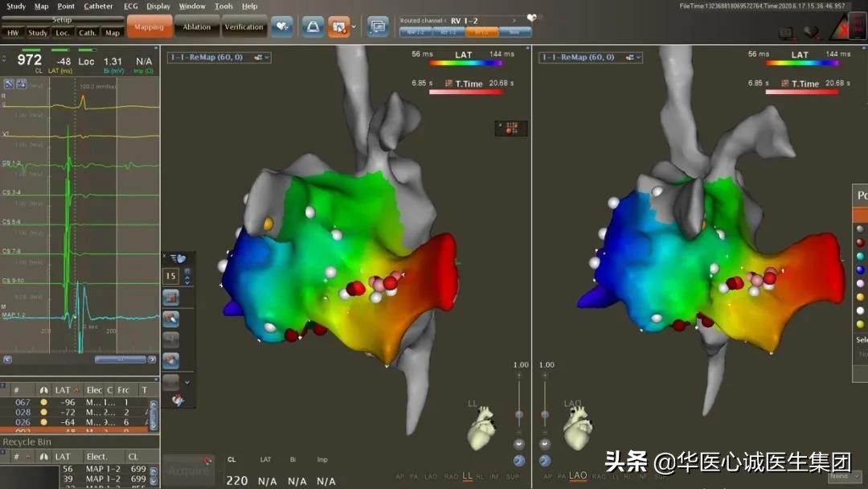Activate the Ablation mode button

[197, 27]
